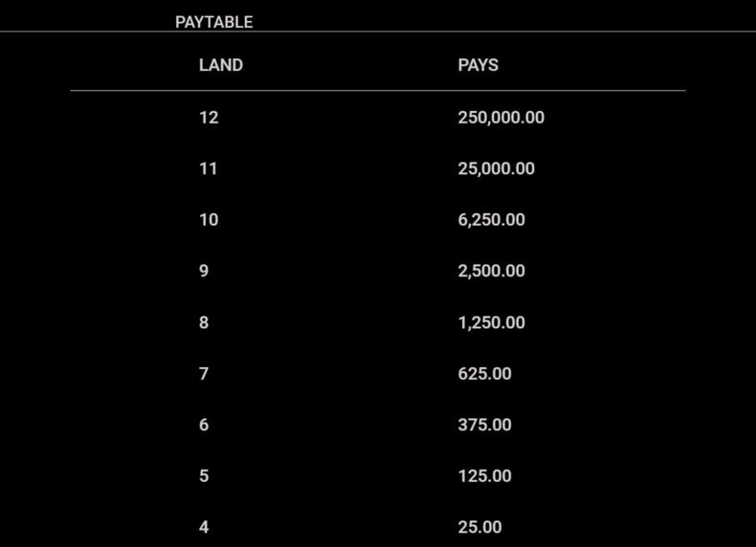Click the 125.00 payout value
The image size is (756, 547).
pos(484,475)
